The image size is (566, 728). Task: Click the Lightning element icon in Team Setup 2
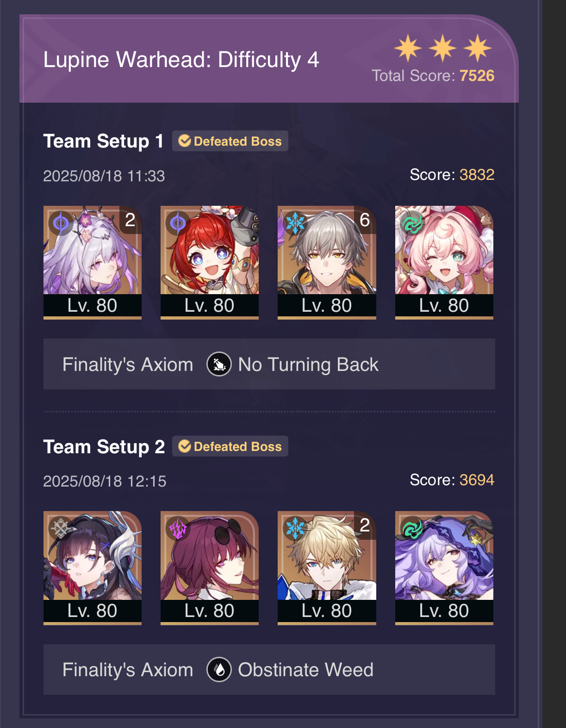tap(178, 529)
